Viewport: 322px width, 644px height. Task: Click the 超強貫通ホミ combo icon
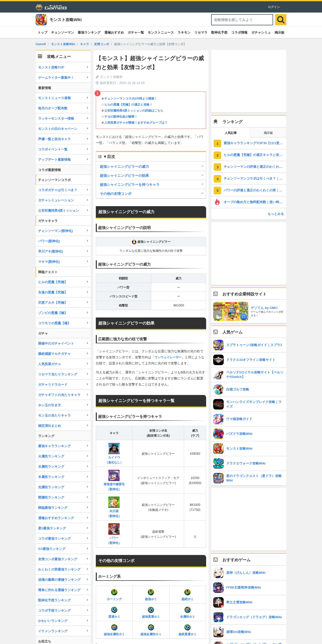pos(151,610)
